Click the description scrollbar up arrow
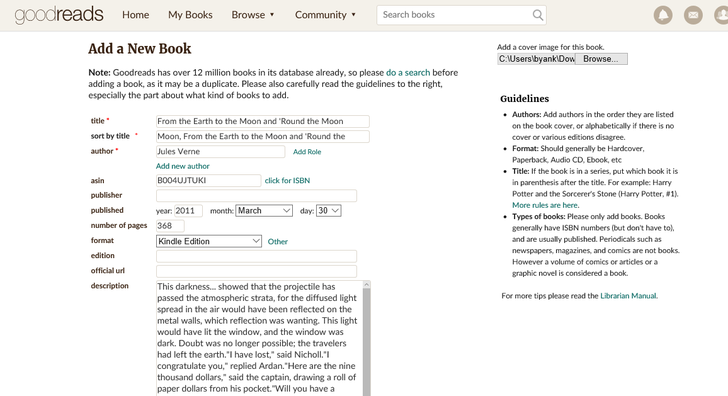Image resolution: width=728 pixels, height=396 pixels. 366,285
